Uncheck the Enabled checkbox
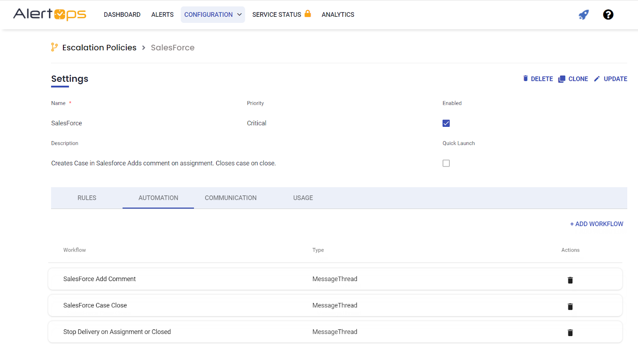 (x=446, y=123)
